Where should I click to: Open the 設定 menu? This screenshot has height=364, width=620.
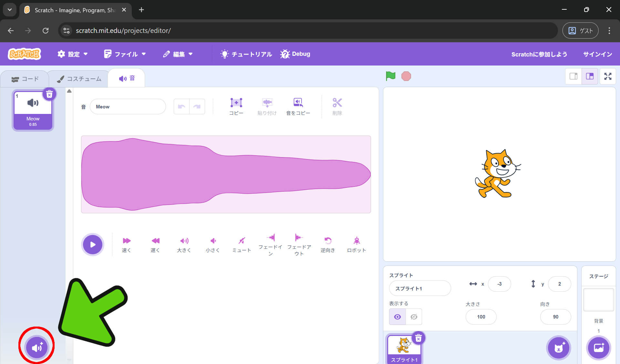[73, 54]
